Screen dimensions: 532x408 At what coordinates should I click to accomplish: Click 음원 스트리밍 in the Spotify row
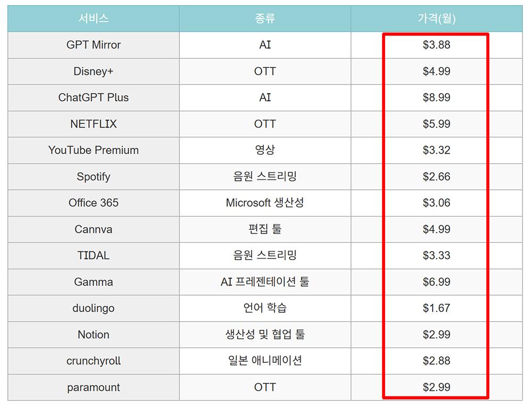265,177
